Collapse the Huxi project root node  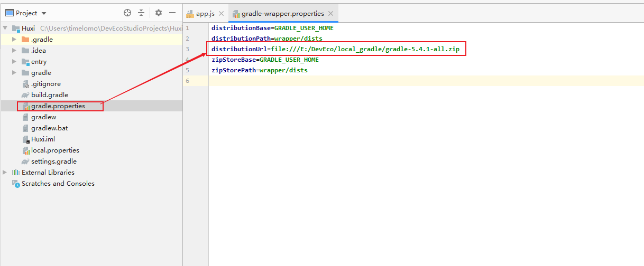click(x=5, y=28)
